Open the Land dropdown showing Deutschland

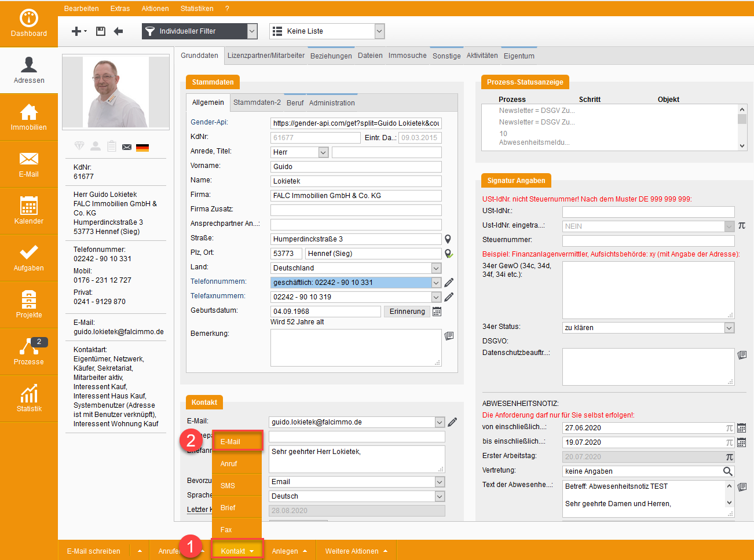click(436, 268)
